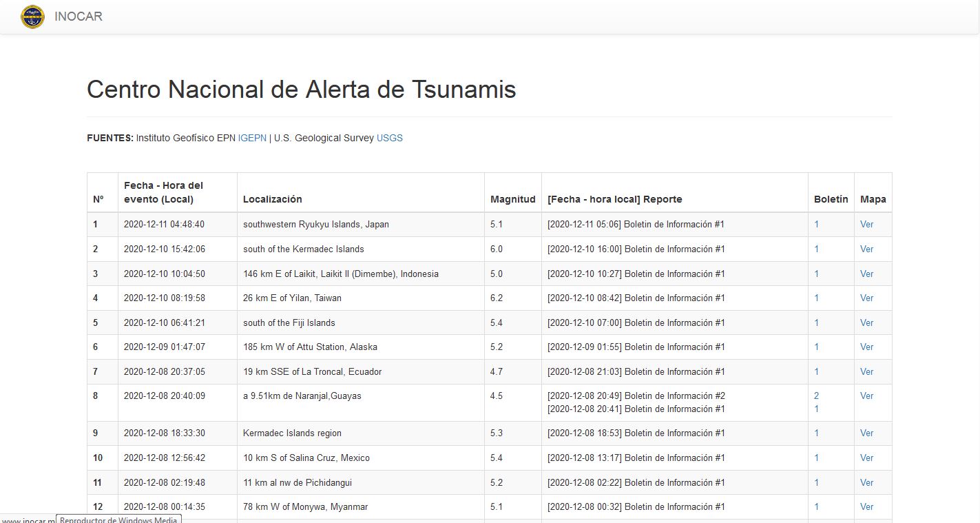Open the IGEPN source link
Screen dimensions: 980x523
click(252, 138)
